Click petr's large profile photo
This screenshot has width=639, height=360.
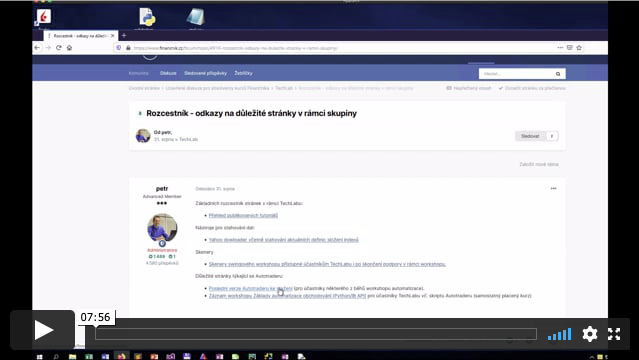[162, 228]
